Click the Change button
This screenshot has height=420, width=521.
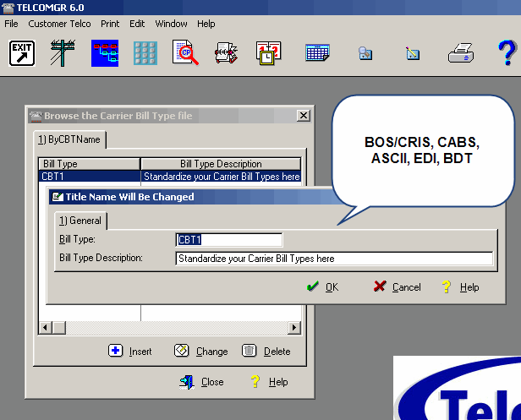point(201,351)
